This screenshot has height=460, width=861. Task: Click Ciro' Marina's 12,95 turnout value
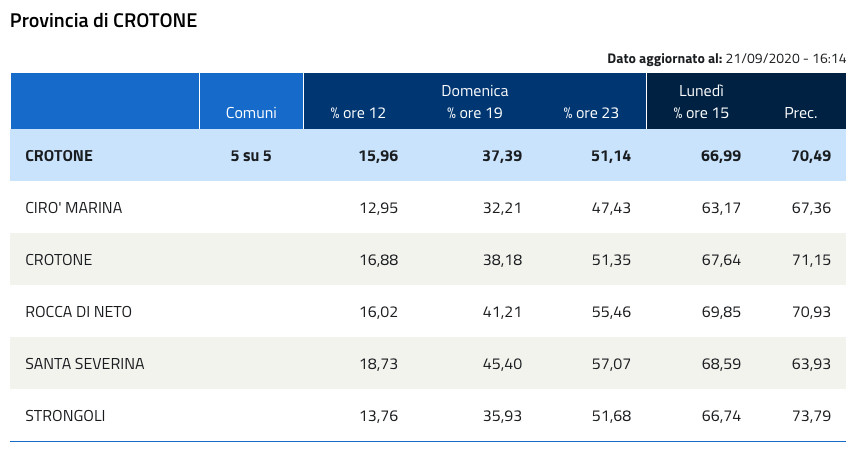378,208
